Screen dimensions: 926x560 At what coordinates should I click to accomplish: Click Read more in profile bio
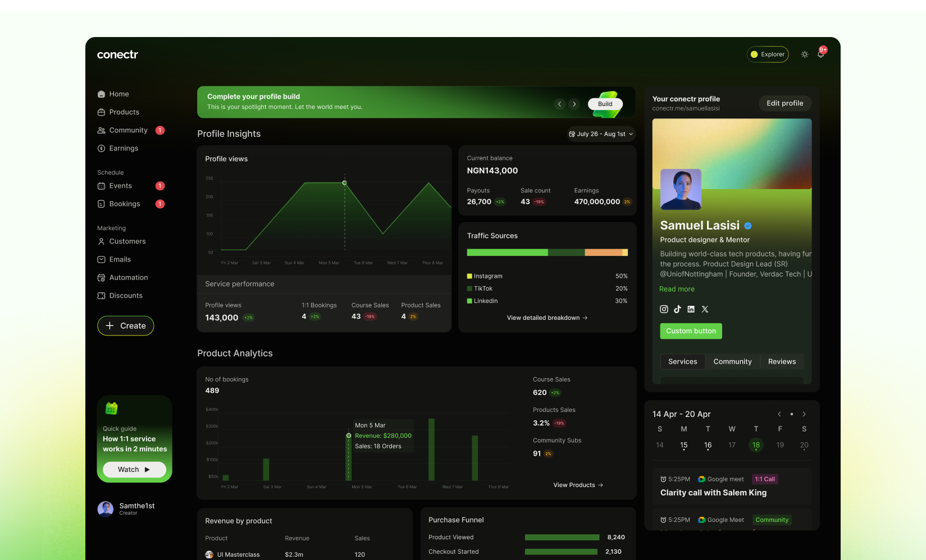pos(677,289)
